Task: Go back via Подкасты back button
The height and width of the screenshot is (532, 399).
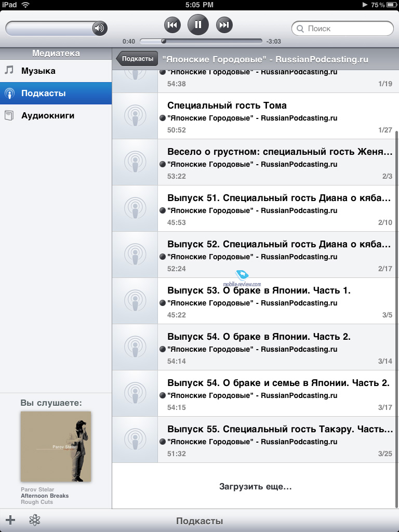Action: pos(137,59)
